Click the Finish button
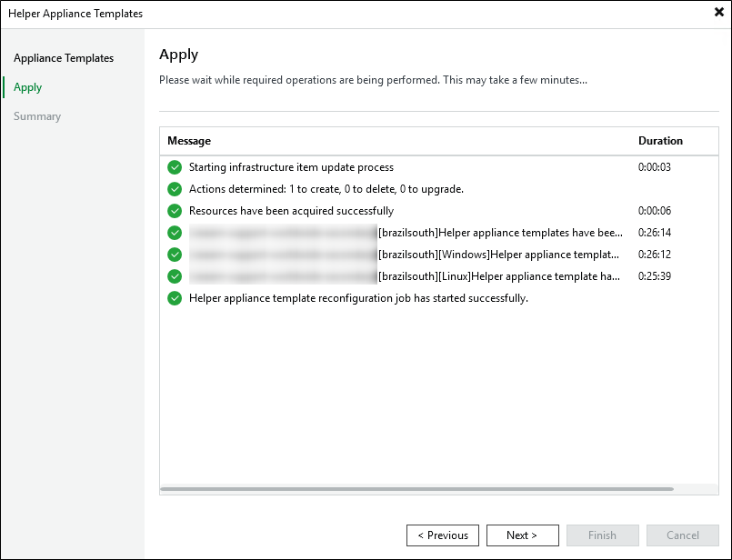Image resolution: width=732 pixels, height=560 pixels. point(602,535)
